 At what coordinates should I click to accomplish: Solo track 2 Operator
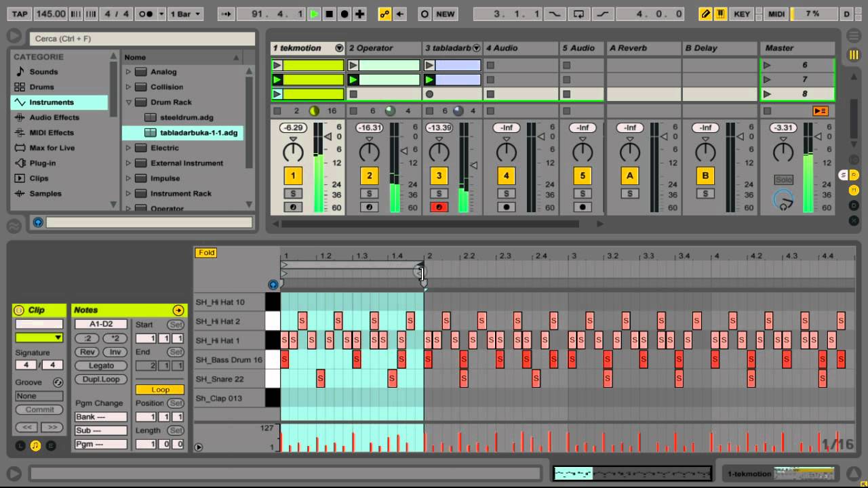coord(369,194)
